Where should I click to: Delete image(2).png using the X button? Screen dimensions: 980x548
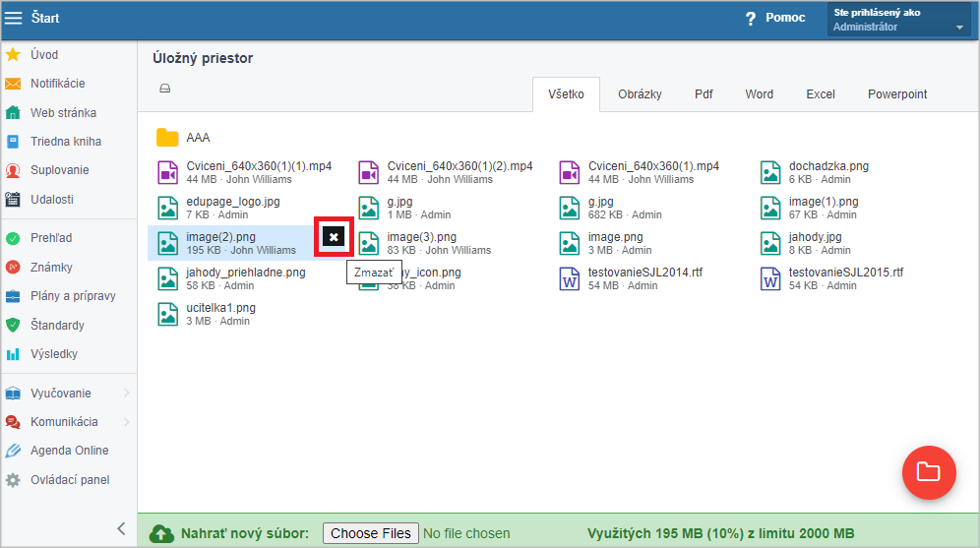point(335,237)
